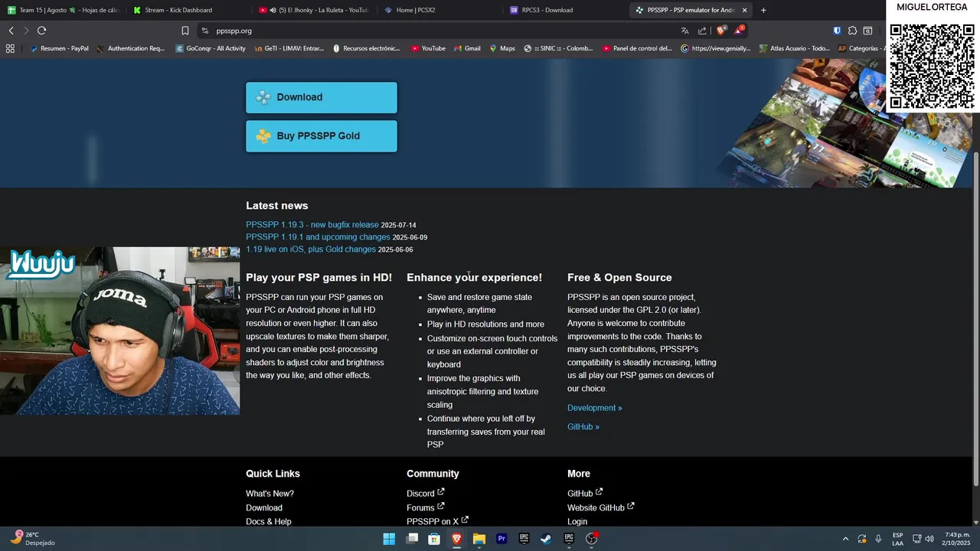Screen dimensions: 980x551
Task: Open PPSSPP 1.19.1 upcoming changes news
Action: pyautogui.click(x=318, y=237)
